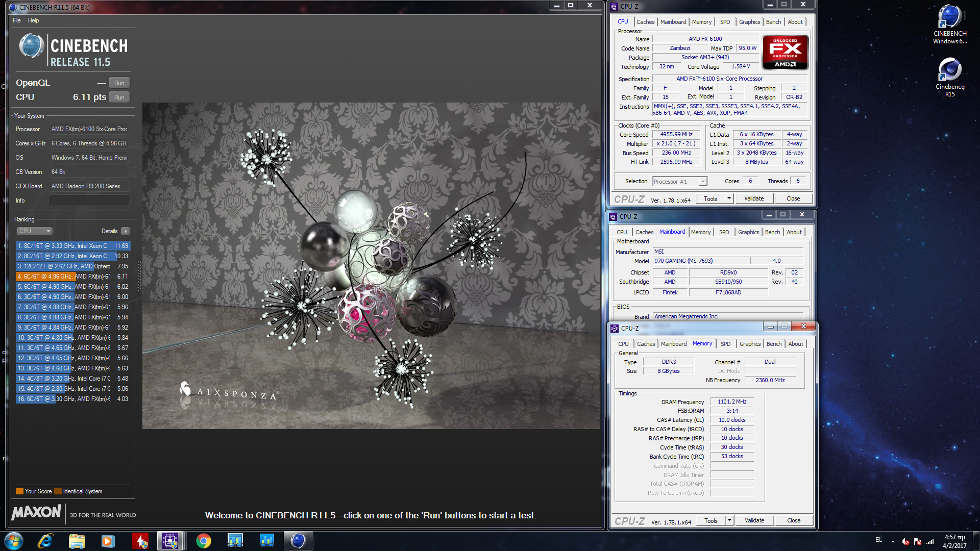Viewport: 980px width, 551px height.
Task: Click the EL language indicator in tray
Action: point(878,540)
